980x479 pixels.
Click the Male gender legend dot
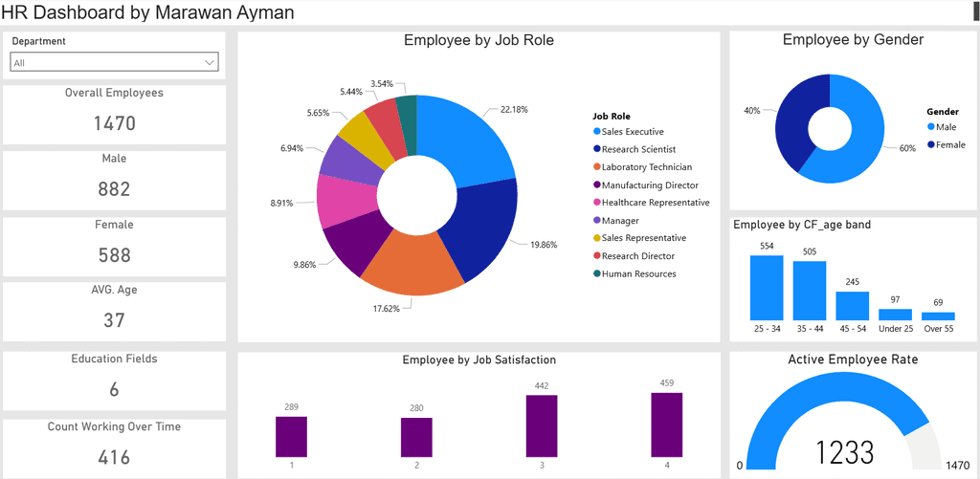click(932, 127)
